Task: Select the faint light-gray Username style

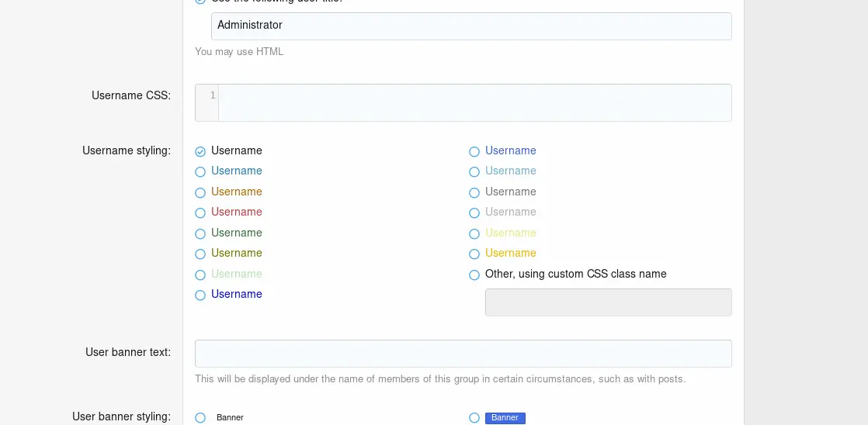Action: [x=474, y=212]
